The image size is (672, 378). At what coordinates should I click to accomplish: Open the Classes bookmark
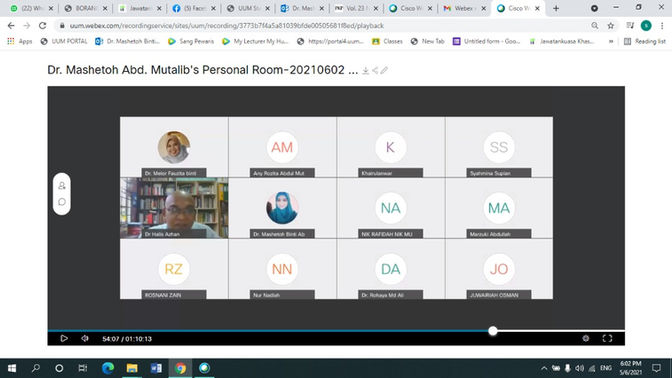pos(387,41)
